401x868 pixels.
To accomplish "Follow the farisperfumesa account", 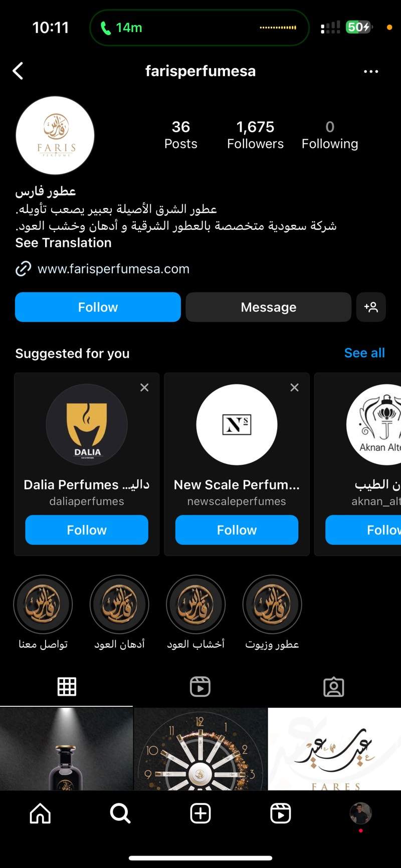I will [98, 307].
